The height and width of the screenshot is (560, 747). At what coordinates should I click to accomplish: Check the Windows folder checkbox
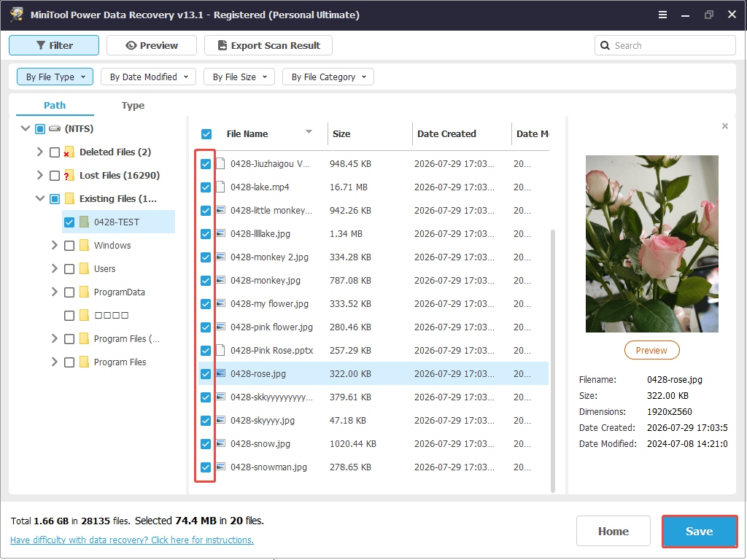(x=69, y=246)
